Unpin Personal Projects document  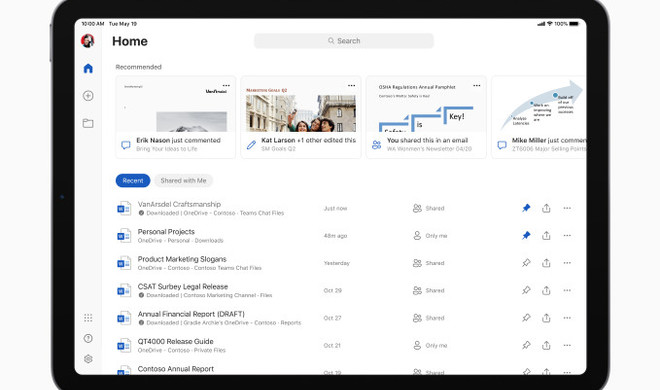click(x=526, y=235)
